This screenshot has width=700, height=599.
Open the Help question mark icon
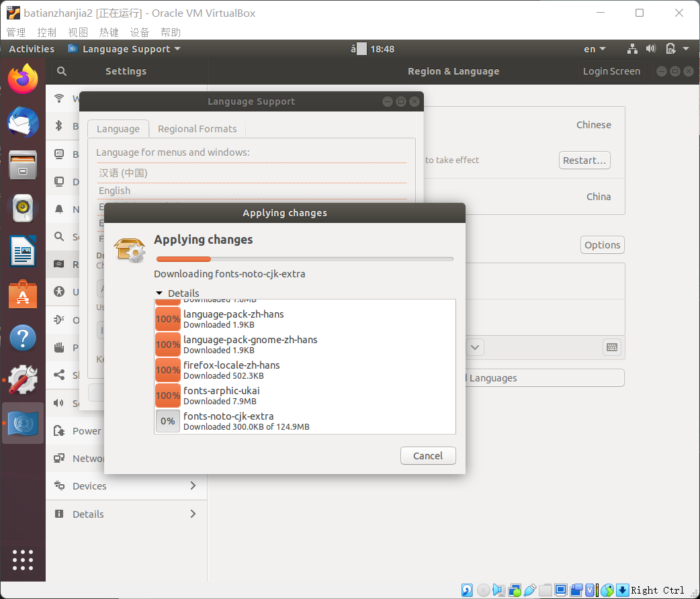point(23,337)
